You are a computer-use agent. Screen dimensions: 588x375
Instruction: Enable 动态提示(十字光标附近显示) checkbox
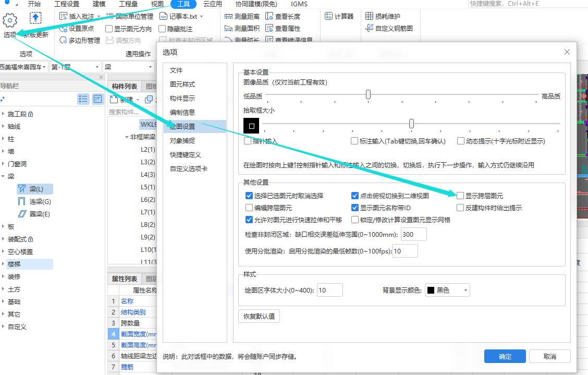pyautogui.click(x=460, y=141)
